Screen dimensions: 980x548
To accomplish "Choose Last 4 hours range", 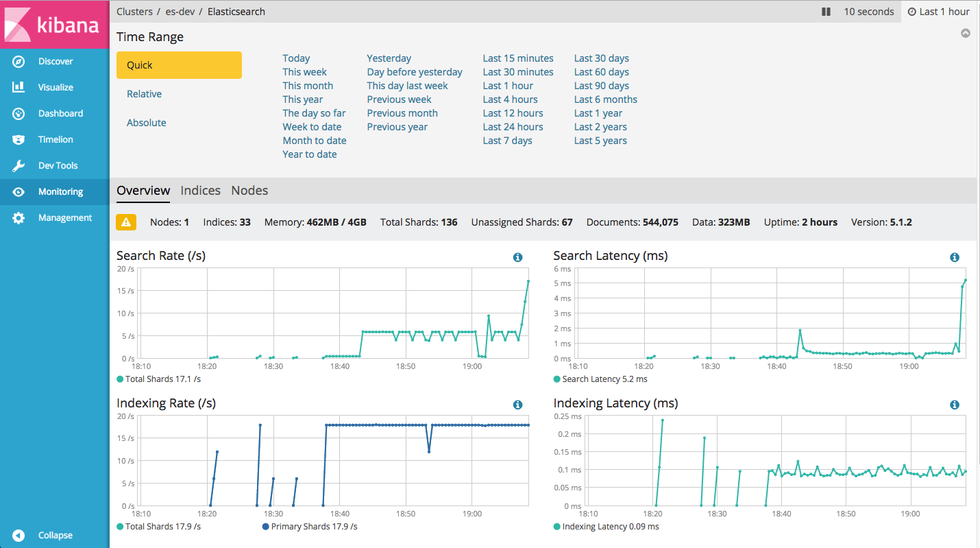I will point(510,99).
